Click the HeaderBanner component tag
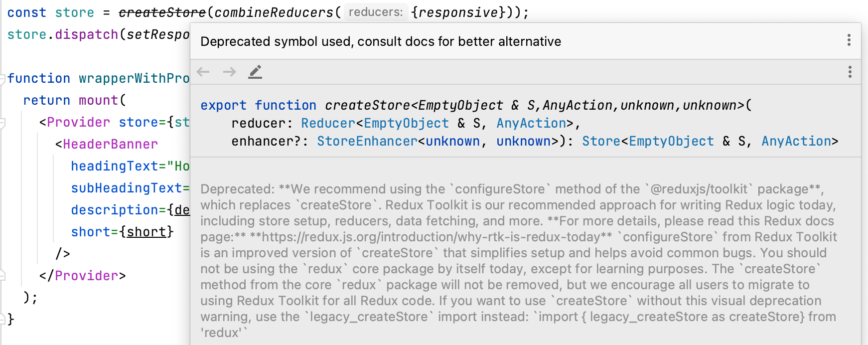 (x=110, y=144)
